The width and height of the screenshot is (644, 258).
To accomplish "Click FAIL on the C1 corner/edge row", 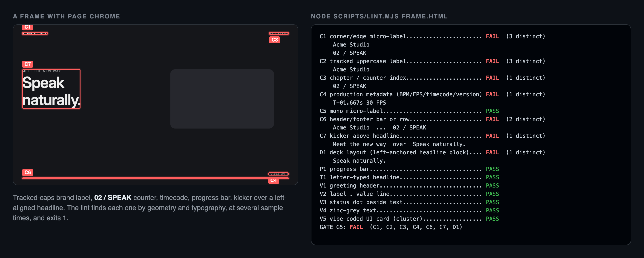I will [x=492, y=36].
